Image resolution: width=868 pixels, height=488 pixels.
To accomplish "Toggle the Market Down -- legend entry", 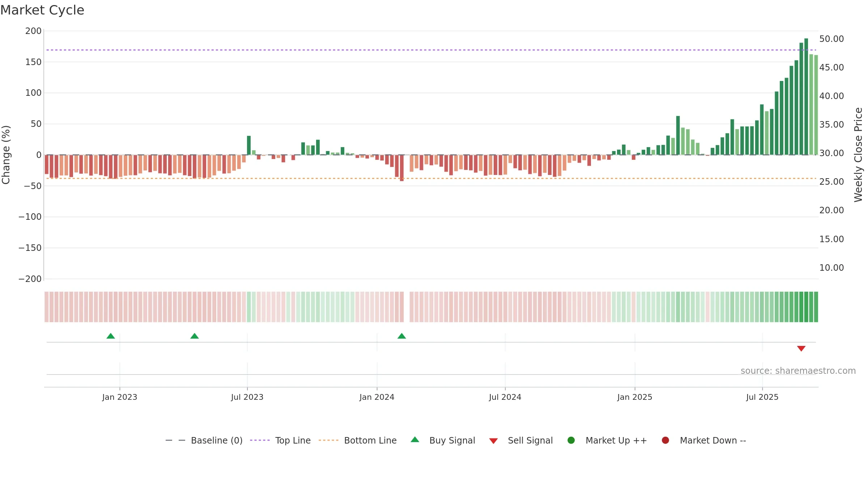I will 703,440.
